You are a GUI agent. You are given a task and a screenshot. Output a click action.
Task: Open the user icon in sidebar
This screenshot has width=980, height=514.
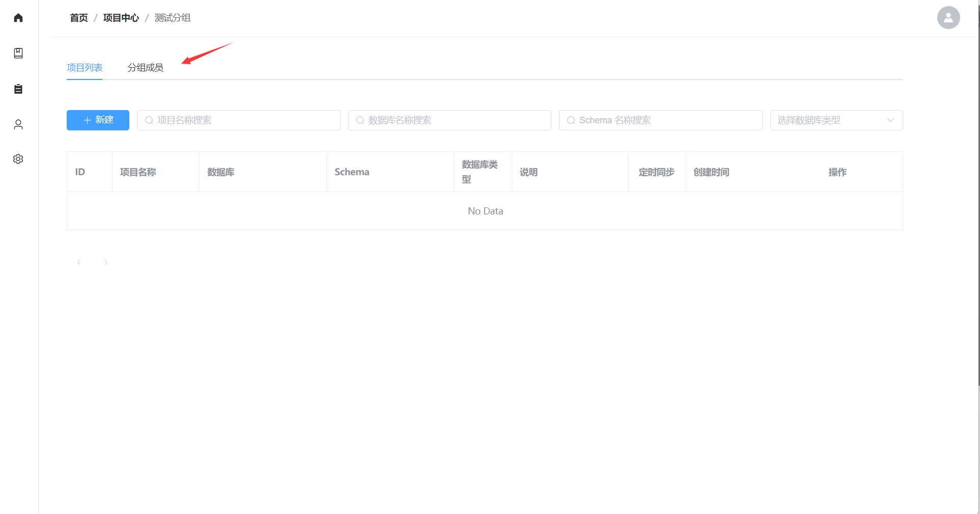pyautogui.click(x=18, y=124)
